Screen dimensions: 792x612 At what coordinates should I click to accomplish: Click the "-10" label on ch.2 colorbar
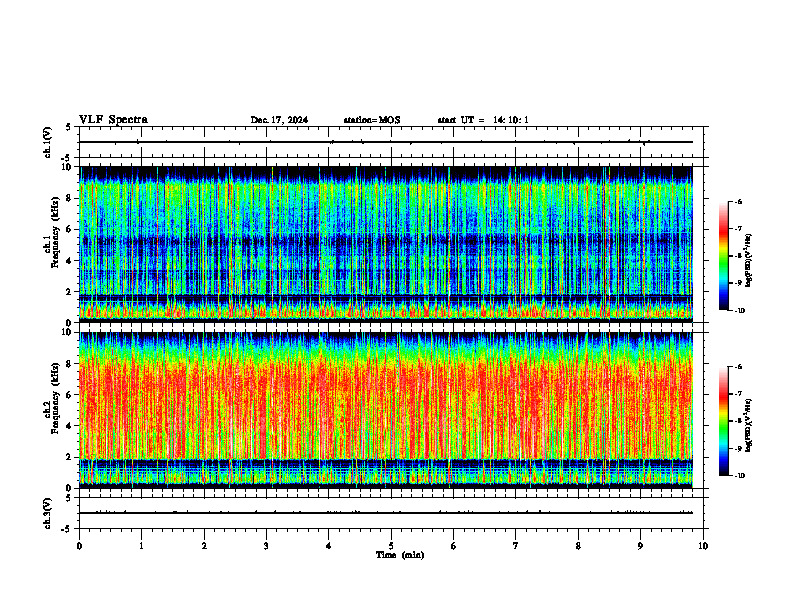[740, 476]
